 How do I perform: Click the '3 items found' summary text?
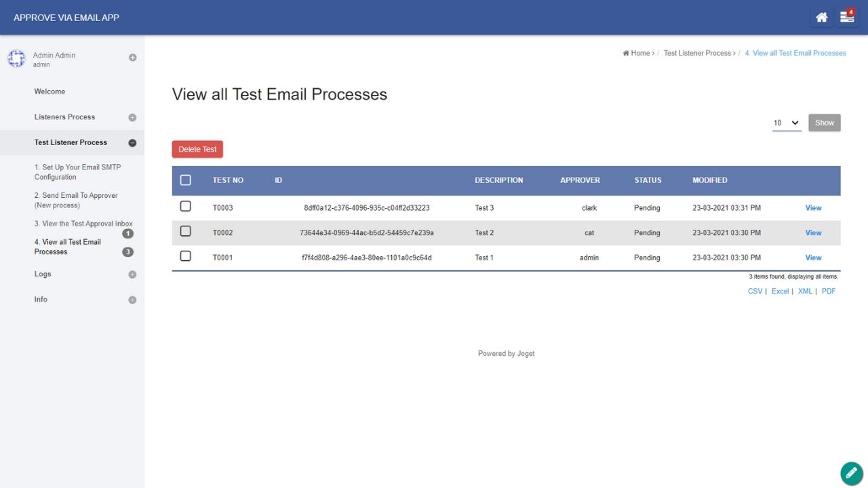(x=793, y=277)
